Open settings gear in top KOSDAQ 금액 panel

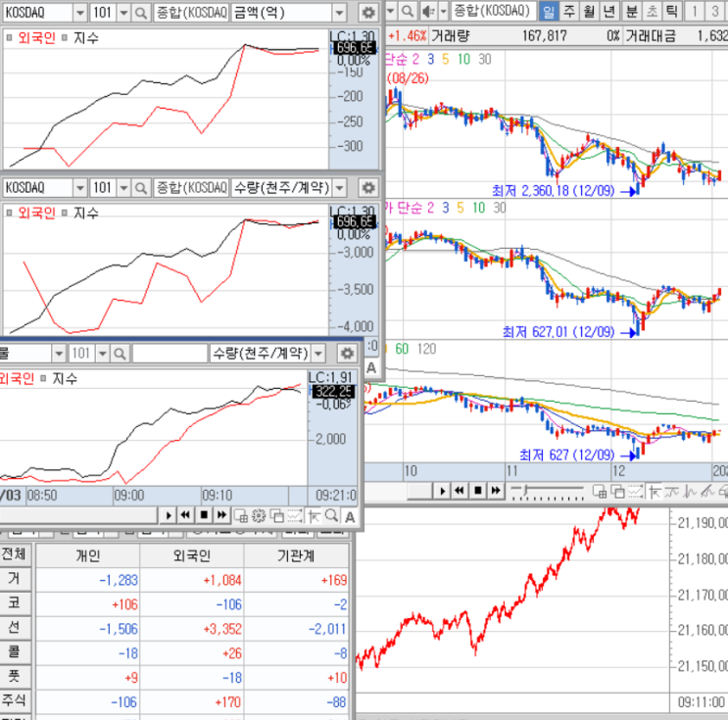(368, 13)
